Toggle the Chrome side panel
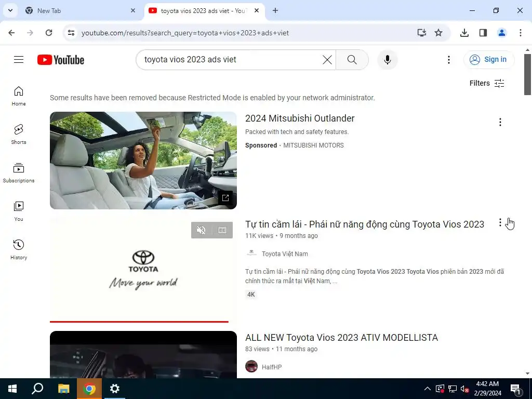Image resolution: width=532 pixels, height=399 pixels. pos(483,33)
